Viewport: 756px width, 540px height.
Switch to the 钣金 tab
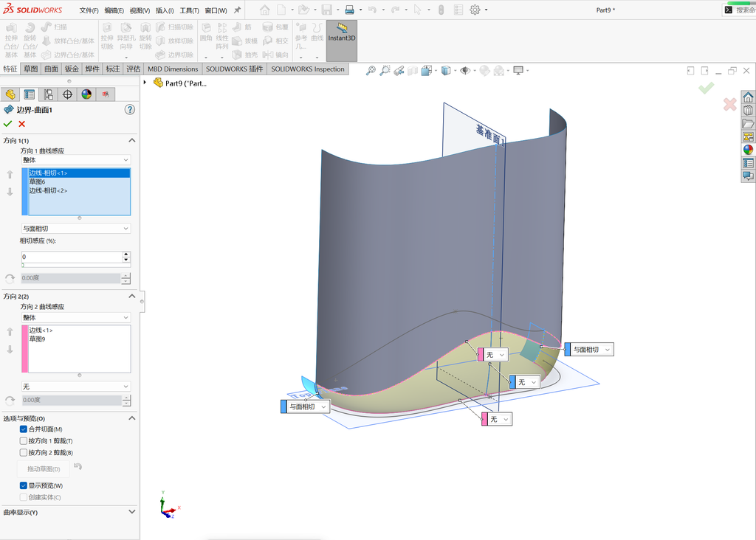[72, 69]
